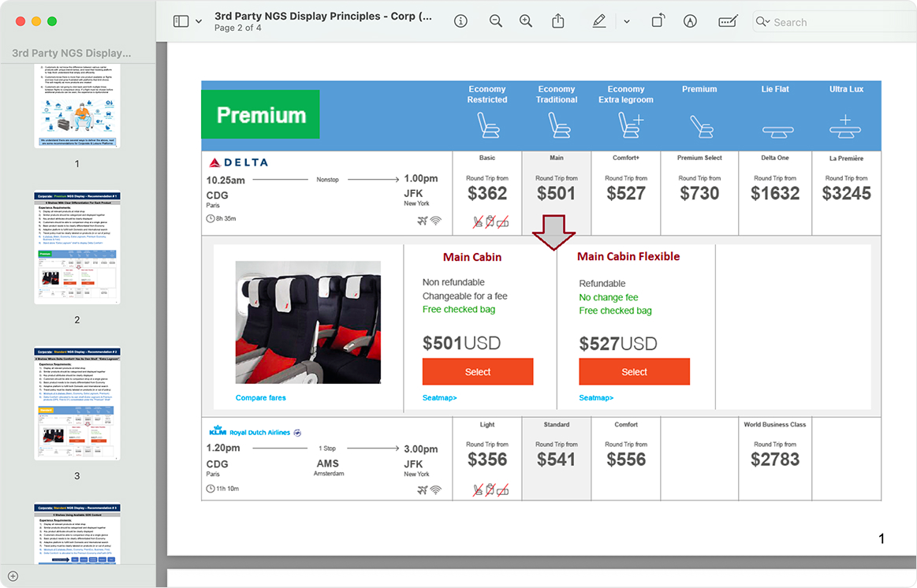
Task: Select the highlight tool
Action: 599,21
